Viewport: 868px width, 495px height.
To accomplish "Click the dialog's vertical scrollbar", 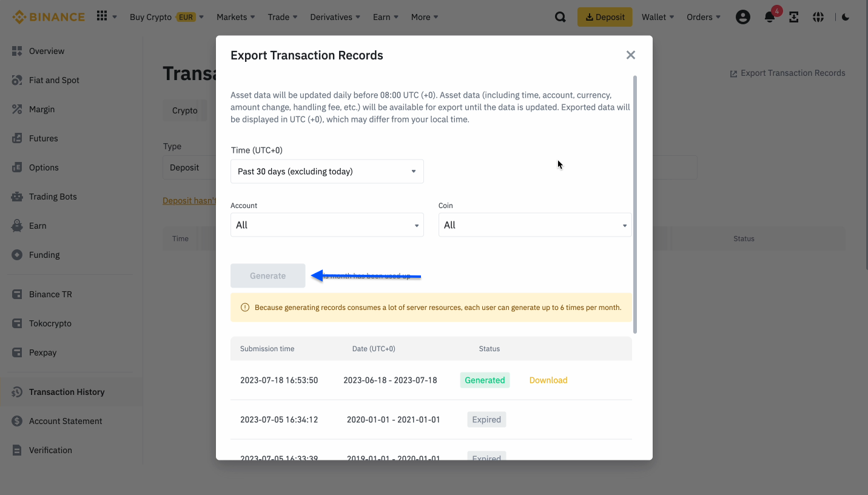I will click(x=635, y=204).
